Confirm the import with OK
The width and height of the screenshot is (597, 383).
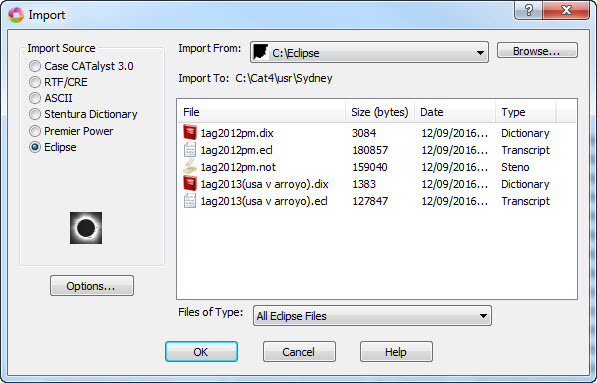click(201, 351)
